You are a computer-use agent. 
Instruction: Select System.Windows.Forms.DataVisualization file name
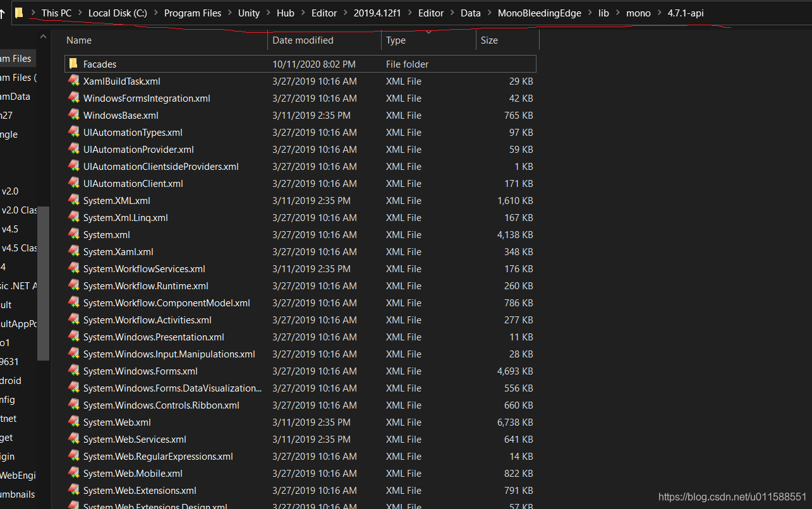[x=172, y=388]
